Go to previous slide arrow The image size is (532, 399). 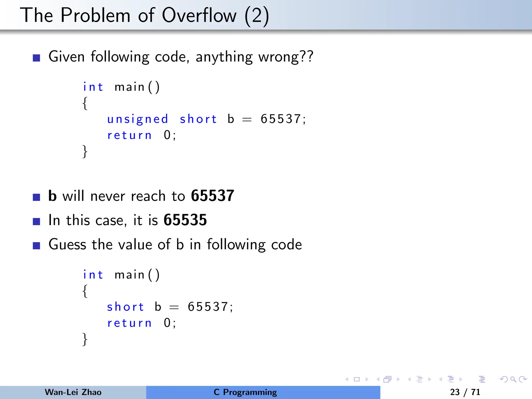[x=347, y=380]
